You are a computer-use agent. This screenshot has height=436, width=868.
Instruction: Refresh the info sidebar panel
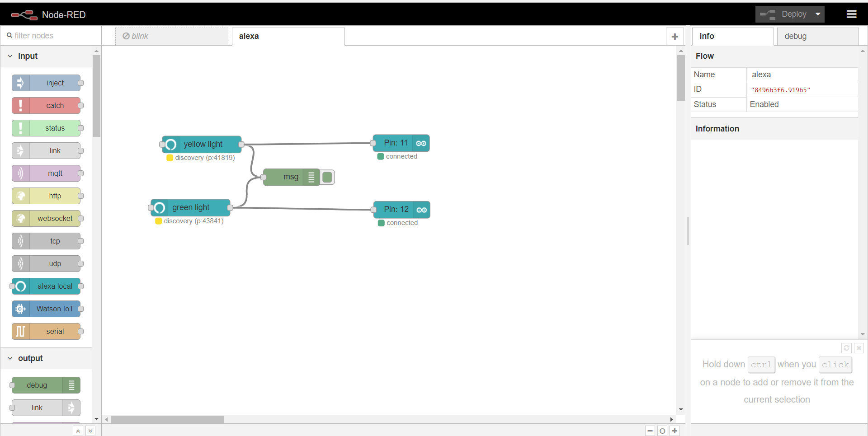pyautogui.click(x=846, y=348)
